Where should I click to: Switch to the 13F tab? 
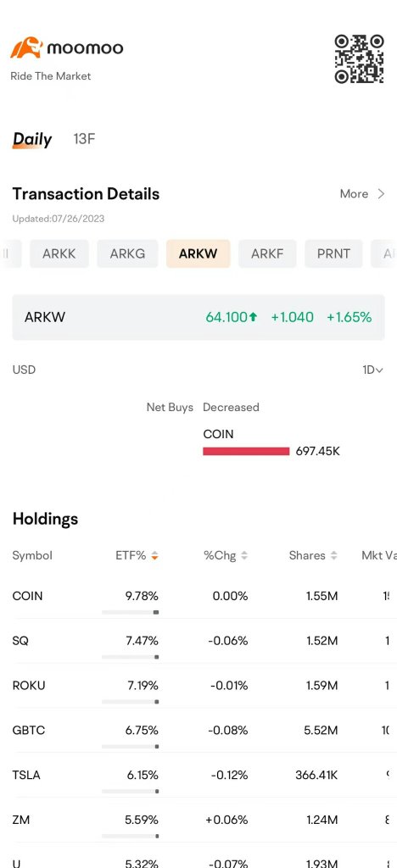point(84,139)
